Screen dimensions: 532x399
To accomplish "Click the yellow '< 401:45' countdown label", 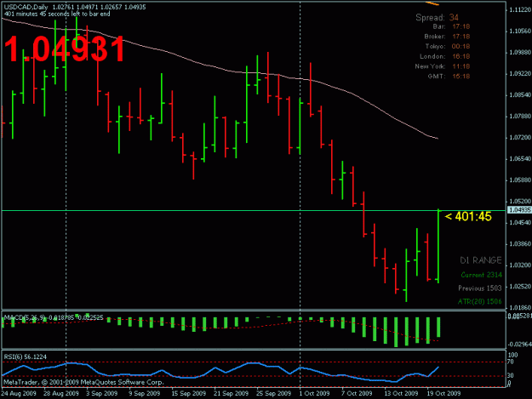I will click(468, 216).
